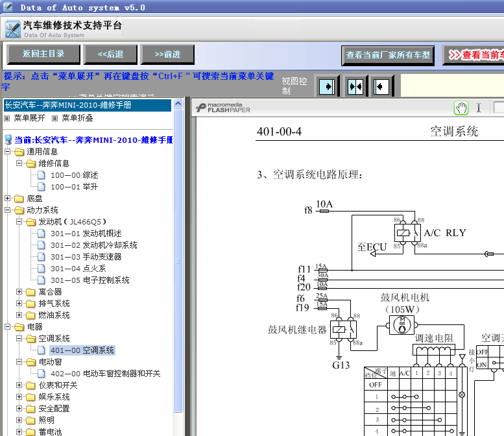Click the red 查看当前车 button

(473, 55)
